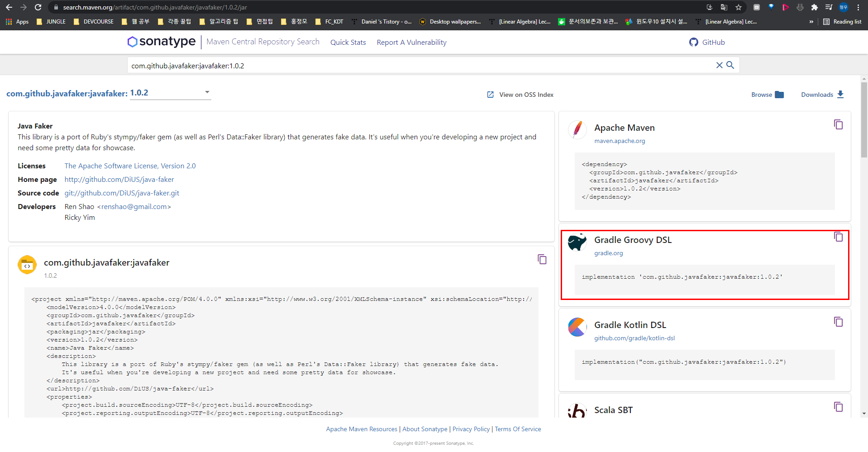This screenshot has height=452, width=868.
Task: Open Desktop wallpapers bookmark
Action: click(450, 22)
